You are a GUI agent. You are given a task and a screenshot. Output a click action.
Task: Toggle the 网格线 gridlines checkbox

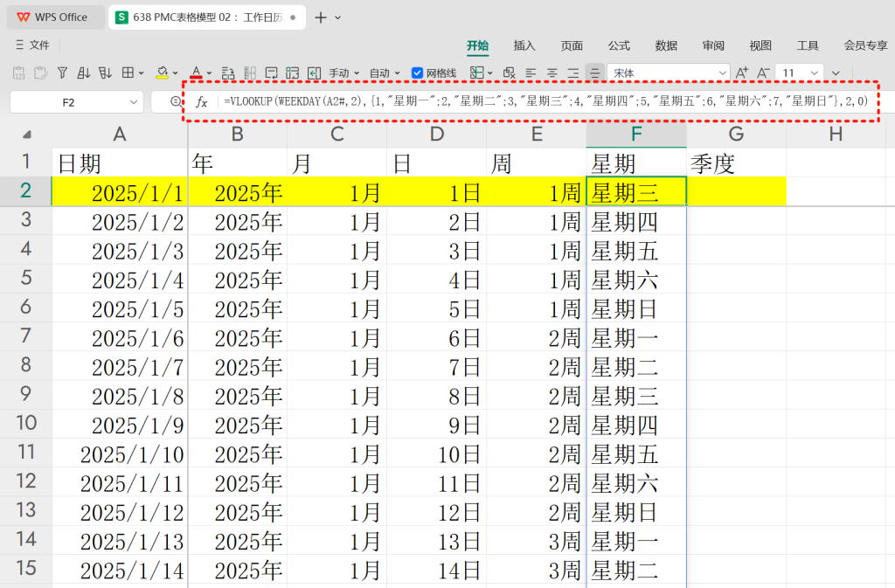tap(417, 73)
